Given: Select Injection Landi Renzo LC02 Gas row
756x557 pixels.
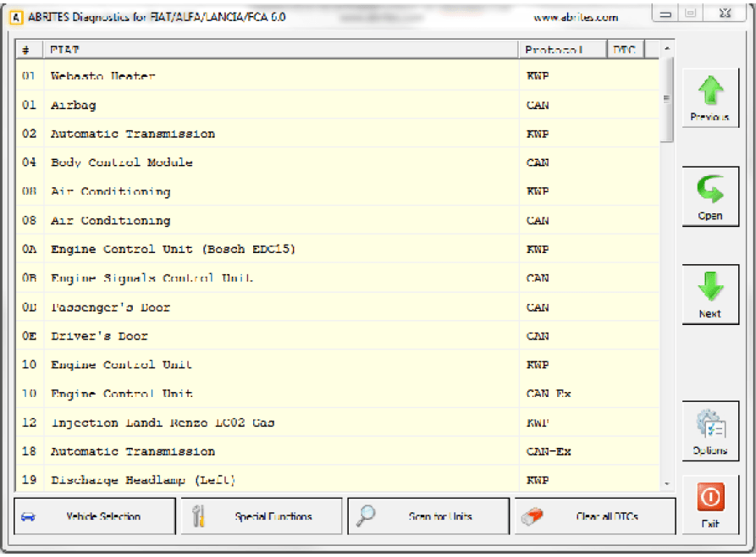Looking at the screenshot, I should [x=163, y=422].
